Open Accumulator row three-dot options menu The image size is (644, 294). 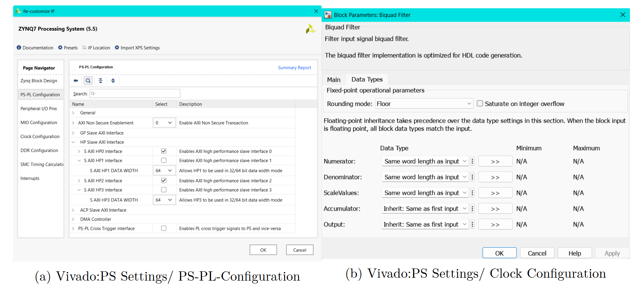click(x=472, y=209)
